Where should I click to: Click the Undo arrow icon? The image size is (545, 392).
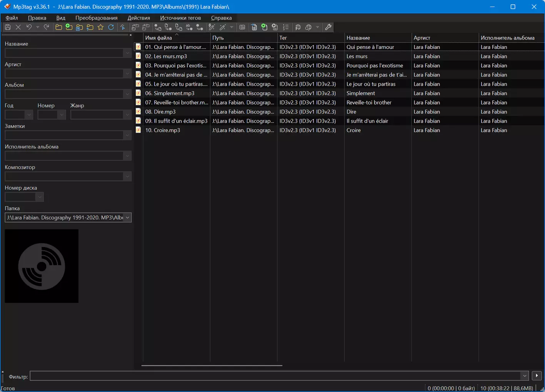pyautogui.click(x=29, y=27)
